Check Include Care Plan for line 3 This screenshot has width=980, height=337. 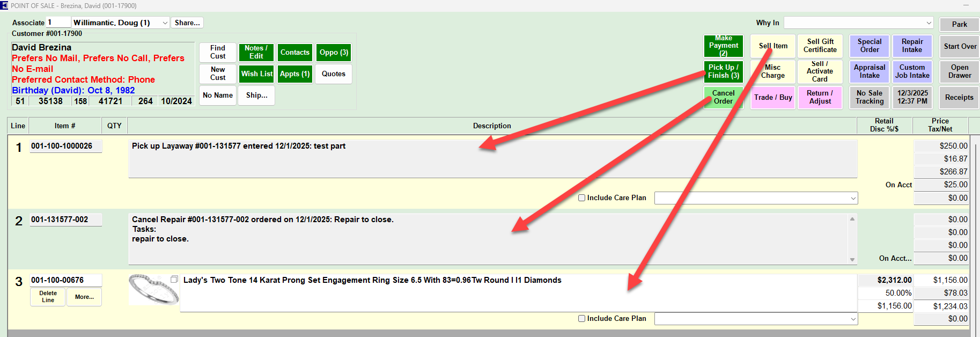pyautogui.click(x=581, y=319)
